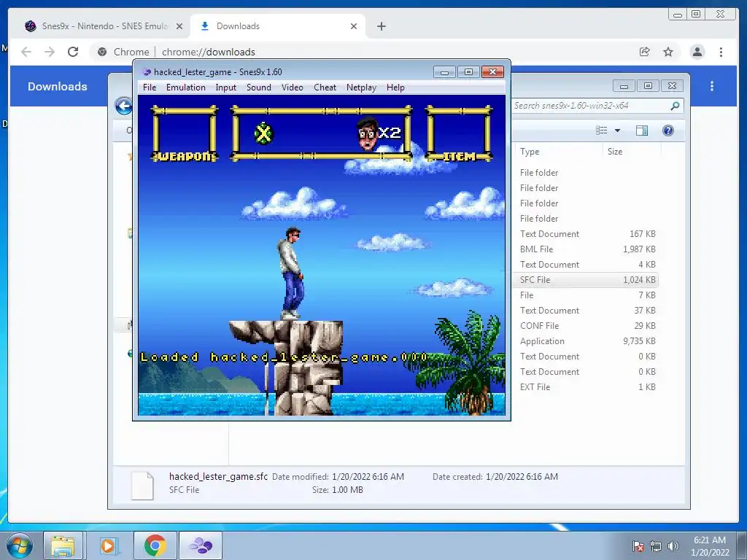Open the Cheat menu in Snes9x
Screen dimensions: 747x560
[x=325, y=87]
